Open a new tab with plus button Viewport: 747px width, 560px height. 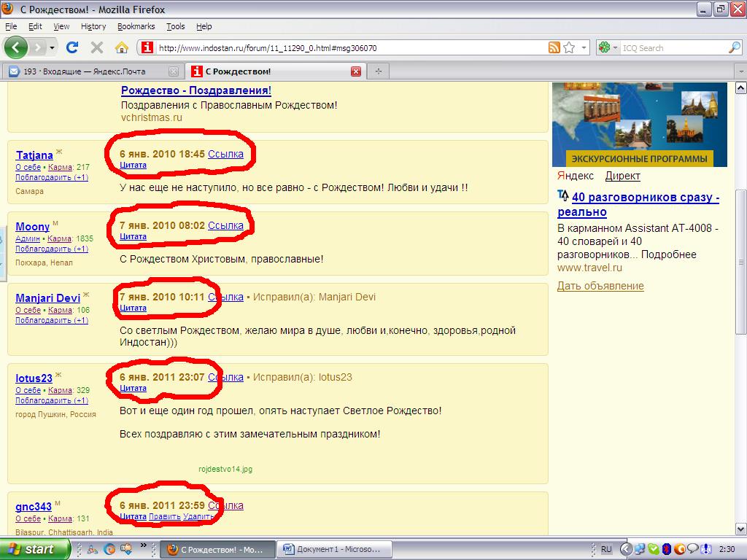point(378,71)
